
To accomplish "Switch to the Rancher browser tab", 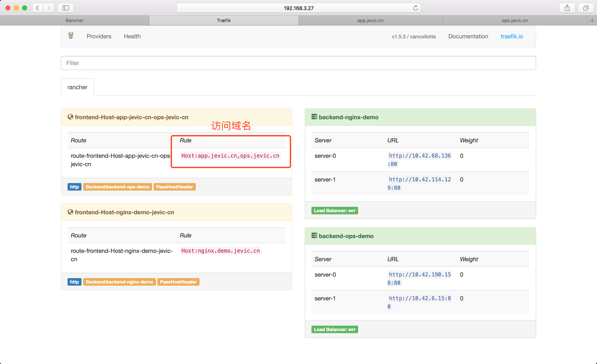I will pyautogui.click(x=74, y=21).
